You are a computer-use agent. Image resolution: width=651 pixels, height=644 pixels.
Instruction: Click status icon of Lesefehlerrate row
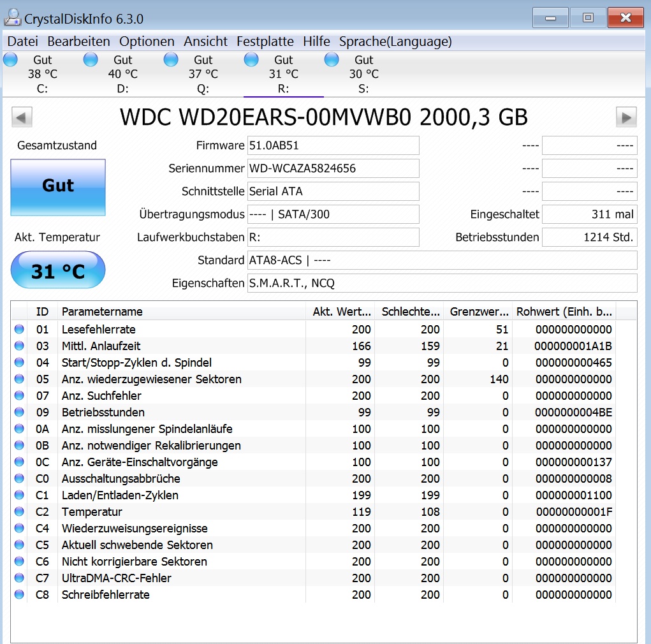19,329
